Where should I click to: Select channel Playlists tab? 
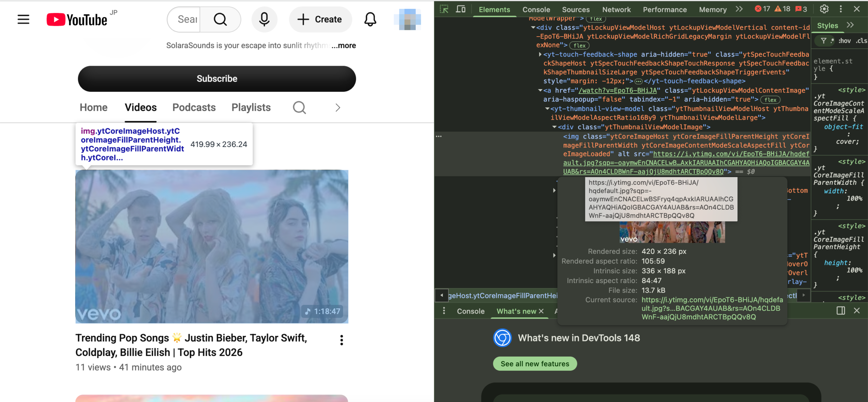[x=251, y=107]
